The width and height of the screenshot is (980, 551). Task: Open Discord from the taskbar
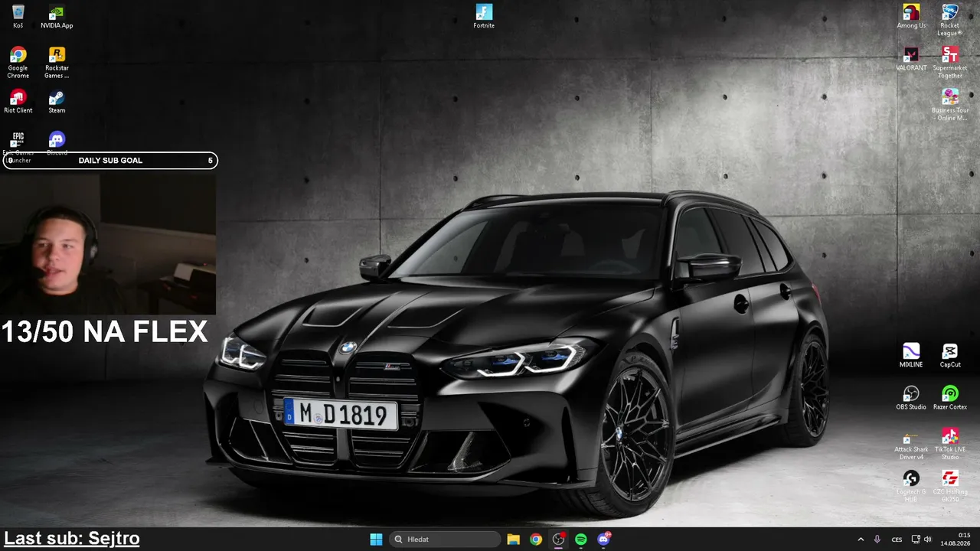click(604, 540)
